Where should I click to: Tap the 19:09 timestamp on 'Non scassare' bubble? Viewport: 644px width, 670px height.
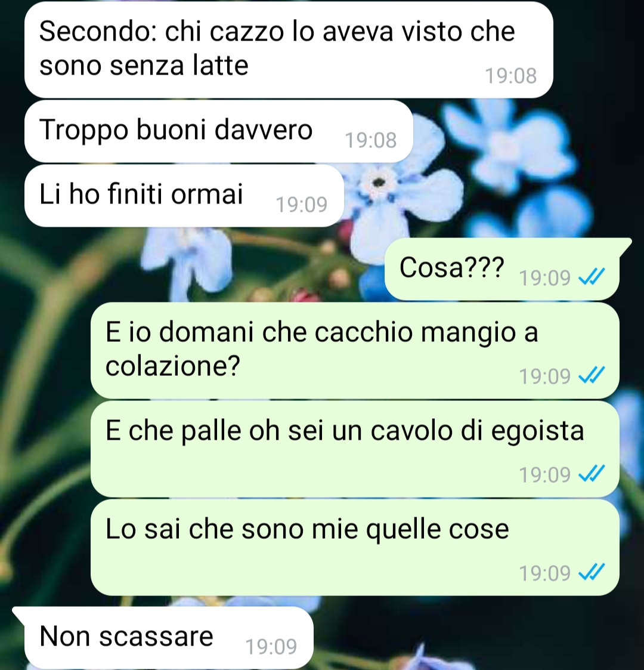point(271,647)
